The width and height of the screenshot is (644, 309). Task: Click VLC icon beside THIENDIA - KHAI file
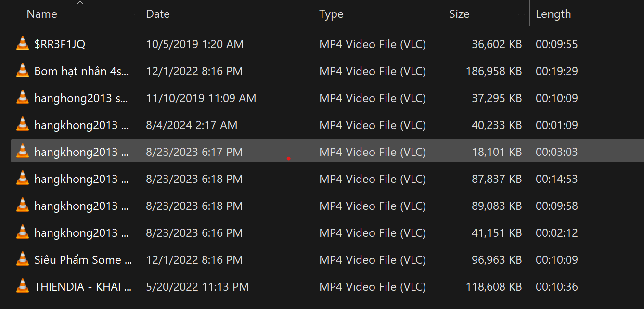pyautogui.click(x=22, y=286)
